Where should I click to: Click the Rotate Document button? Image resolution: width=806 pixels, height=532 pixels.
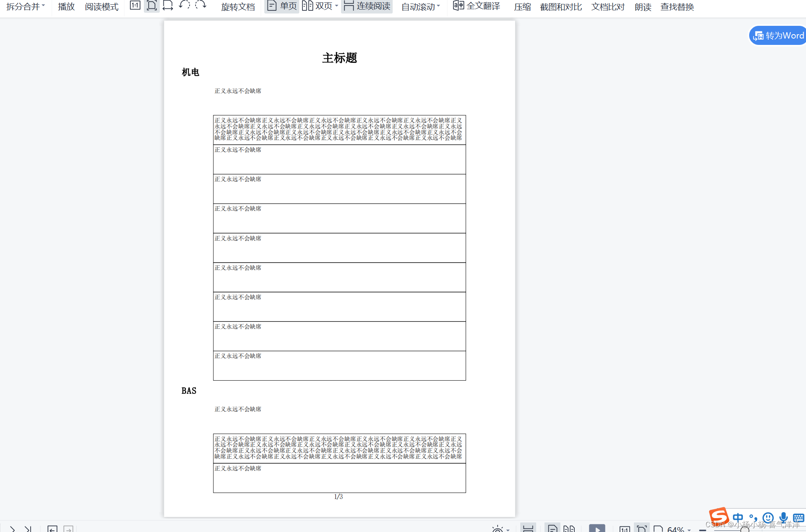[238, 7]
